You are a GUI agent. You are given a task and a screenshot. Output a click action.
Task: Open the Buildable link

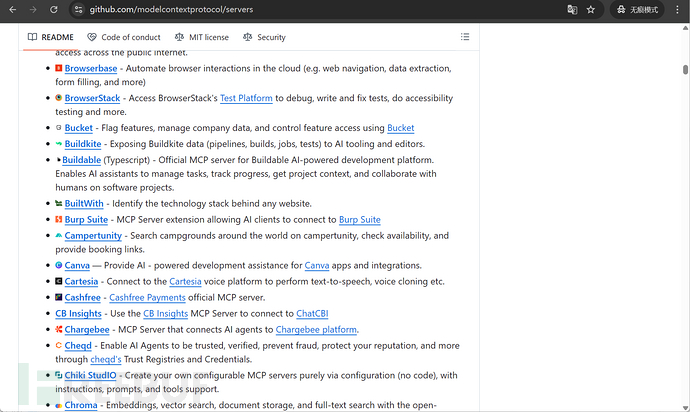point(81,160)
